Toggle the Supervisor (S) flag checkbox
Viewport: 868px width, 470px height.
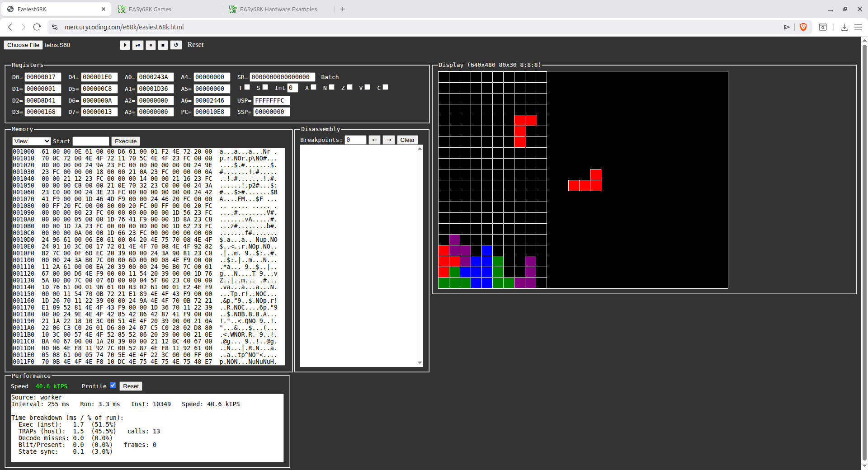265,87
